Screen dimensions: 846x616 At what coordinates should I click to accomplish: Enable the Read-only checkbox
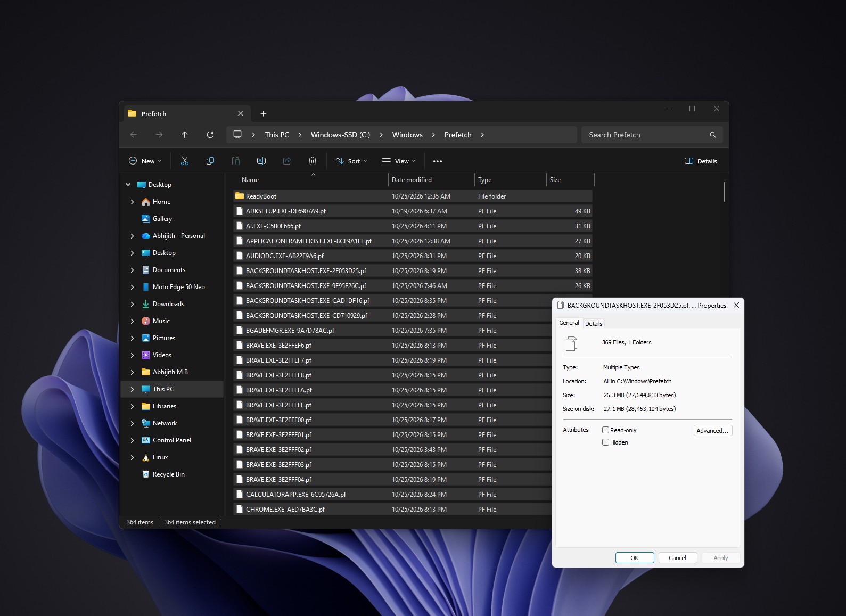[605, 430]
